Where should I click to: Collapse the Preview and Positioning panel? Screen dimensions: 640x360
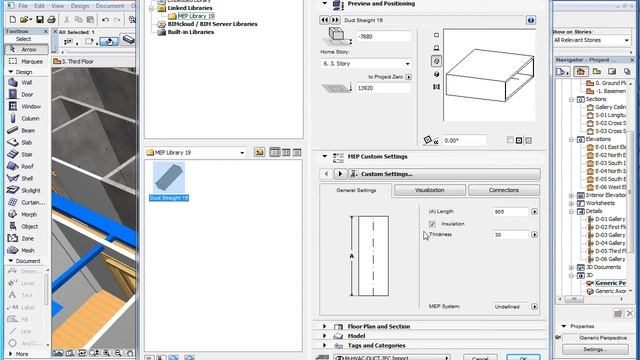[x=325, y=3]
